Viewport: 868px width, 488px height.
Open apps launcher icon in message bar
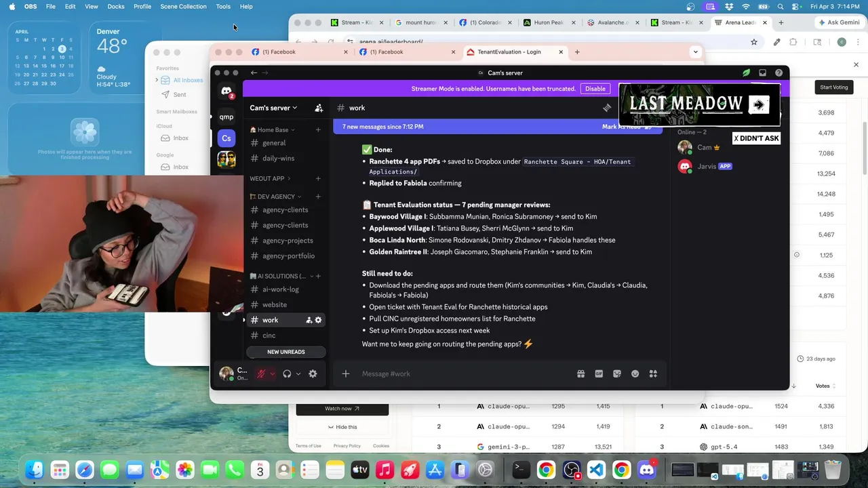click(x=653, y=373)
